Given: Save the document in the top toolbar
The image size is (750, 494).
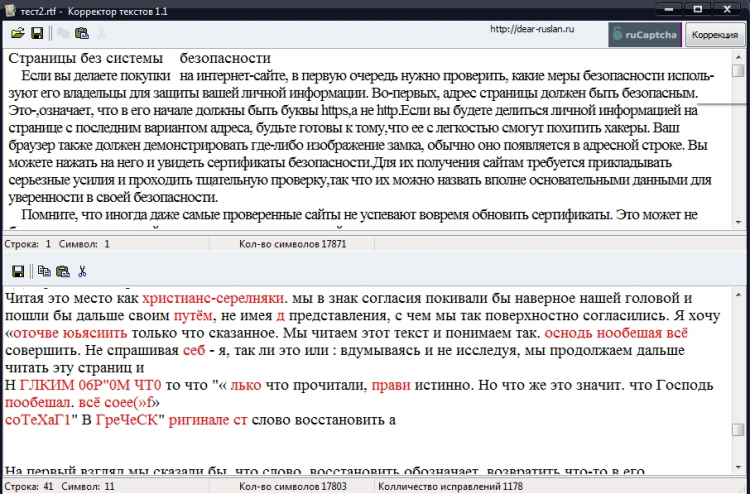Looking at the screenshot, I should pyautogui.click(x=37, y=34).
